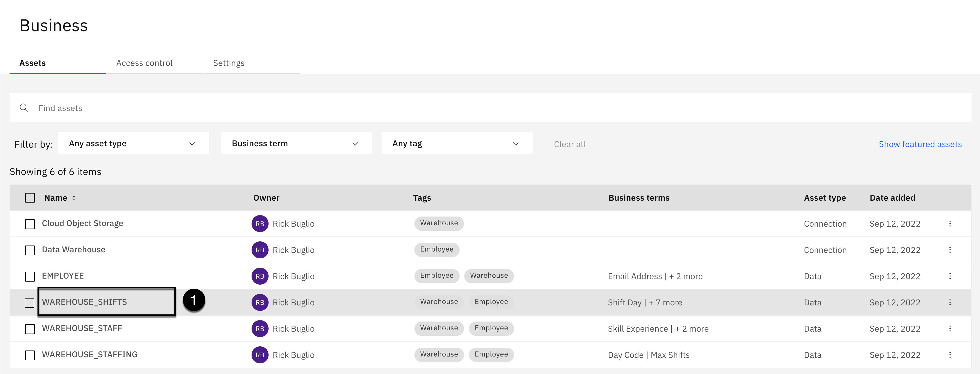Viewport: 980px width, 374px height.
Task: Click the search magnifier icon
Action: tap(24, 108)
